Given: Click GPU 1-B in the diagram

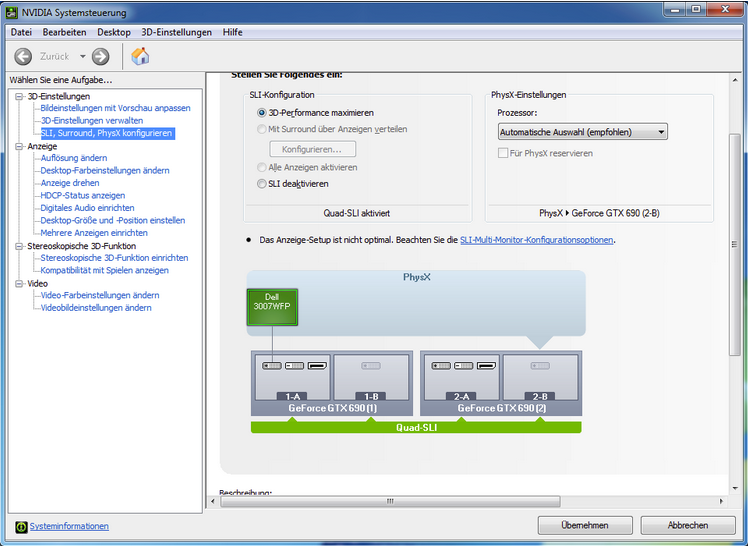Looking at the screenshot, I should pos(371,377).
